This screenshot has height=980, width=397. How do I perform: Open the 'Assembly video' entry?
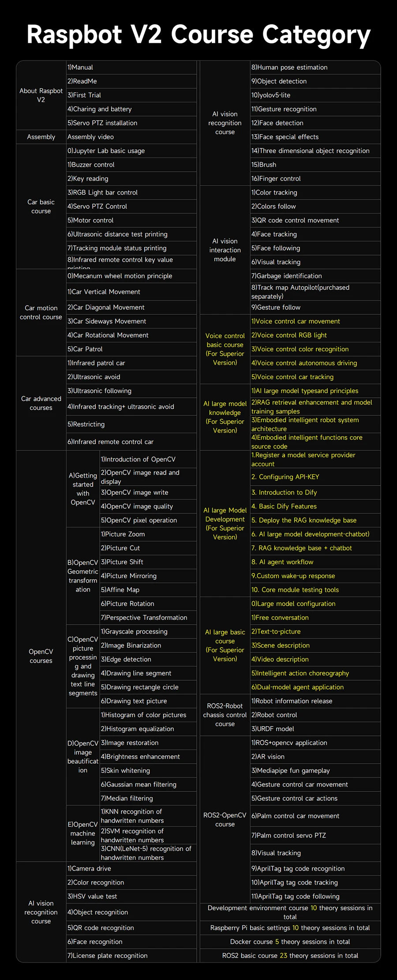coord(90,137)
